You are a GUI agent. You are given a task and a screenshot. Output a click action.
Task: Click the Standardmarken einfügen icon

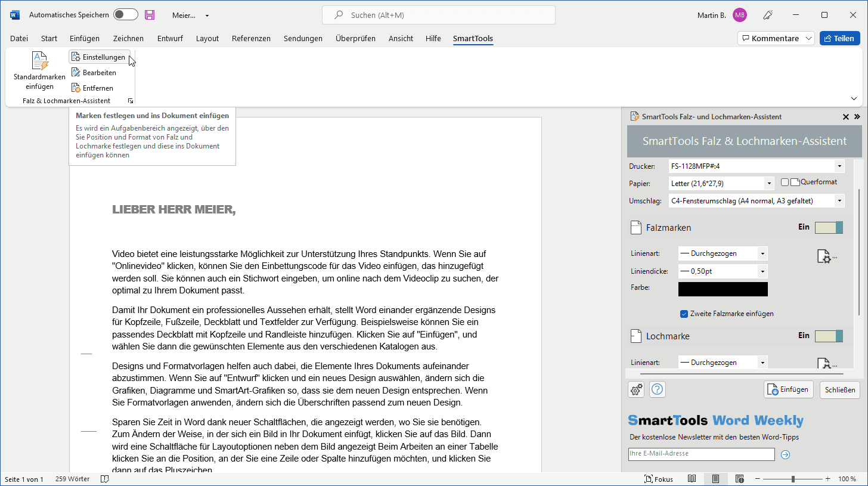click(39, 61)
